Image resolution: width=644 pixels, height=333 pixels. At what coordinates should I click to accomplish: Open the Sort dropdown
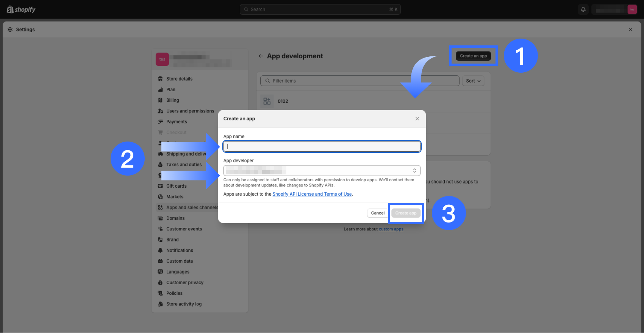click(x=473, y=81)
